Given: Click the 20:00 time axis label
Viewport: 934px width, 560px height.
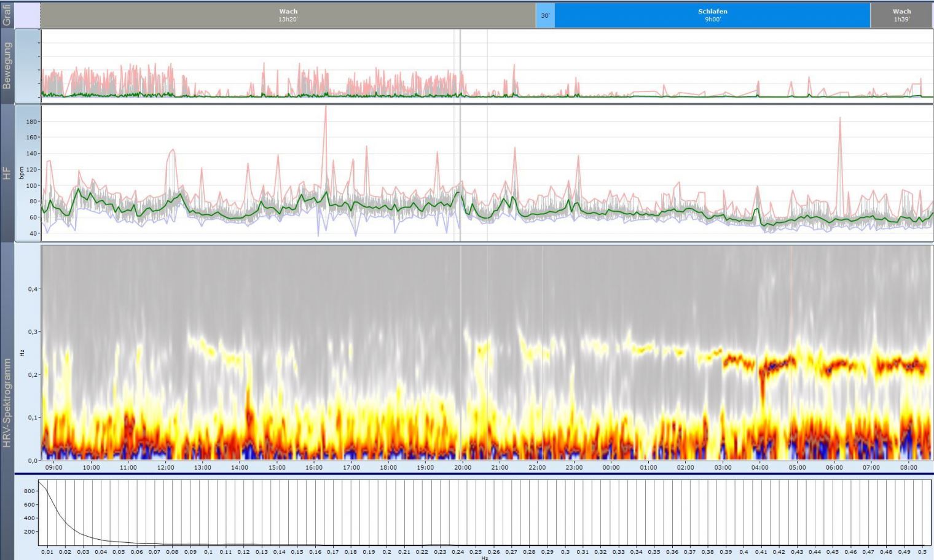Looking at the screenshot, I should pyautogui.click(x=463, y=468).
